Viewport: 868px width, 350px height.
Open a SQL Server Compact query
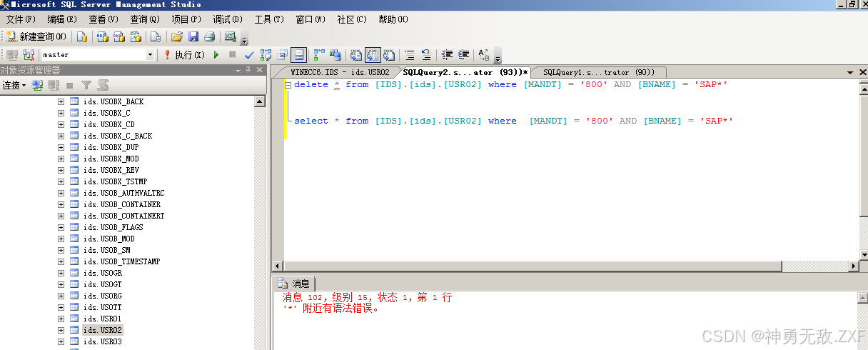[x=155, y=36]
